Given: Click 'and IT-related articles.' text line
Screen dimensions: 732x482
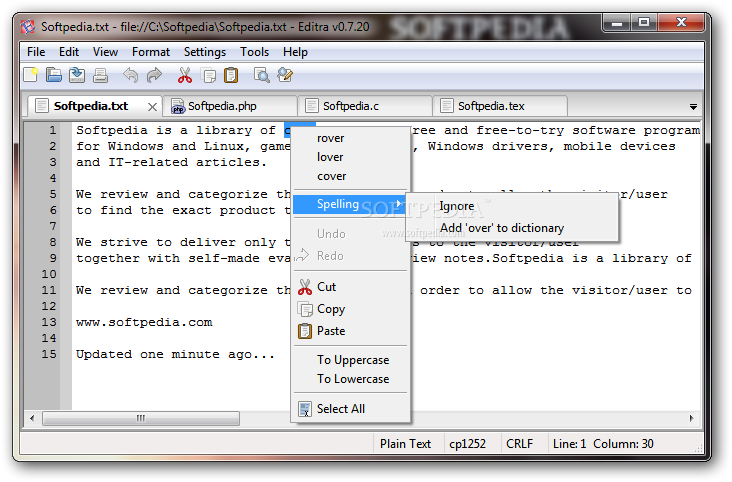Looking at the screenshot, I should coord(171,163).
